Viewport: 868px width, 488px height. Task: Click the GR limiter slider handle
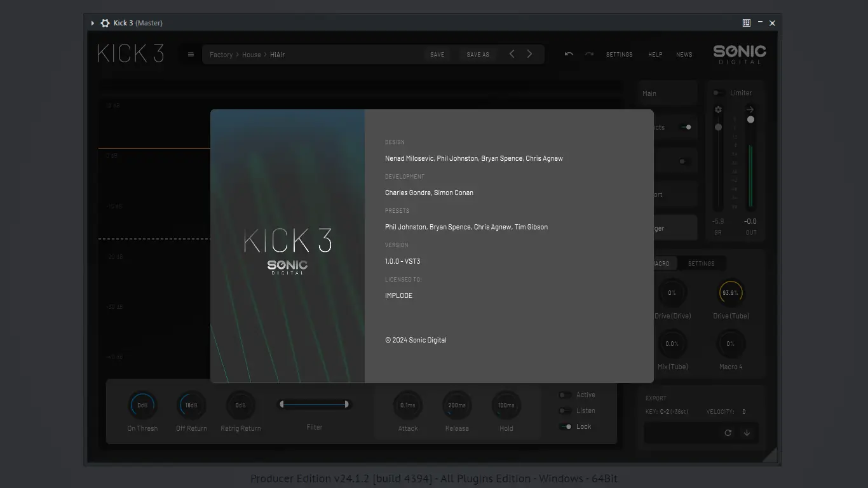point(718,127)
